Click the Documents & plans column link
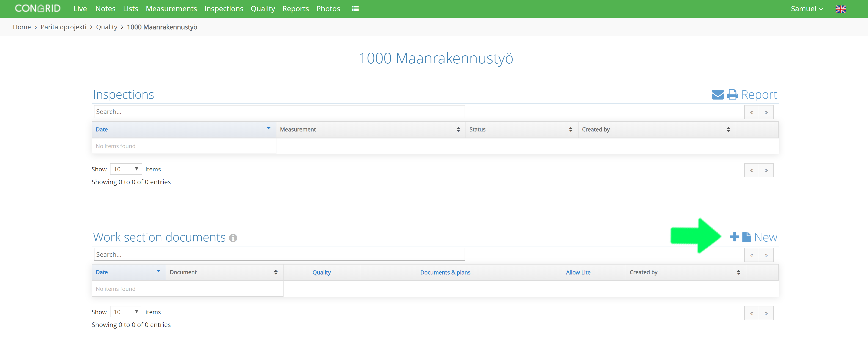This screenshot has width=868, height=354. click(x=445, y=272)
